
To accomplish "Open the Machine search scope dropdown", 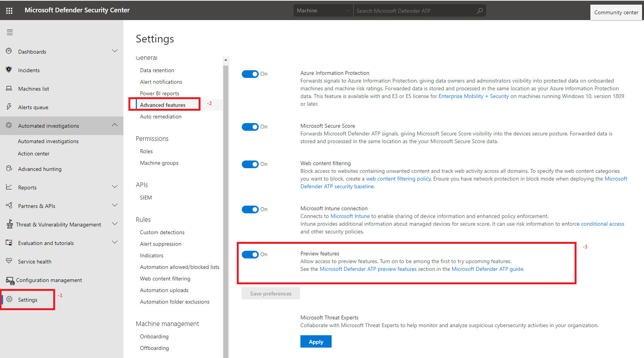I will 323,11.
